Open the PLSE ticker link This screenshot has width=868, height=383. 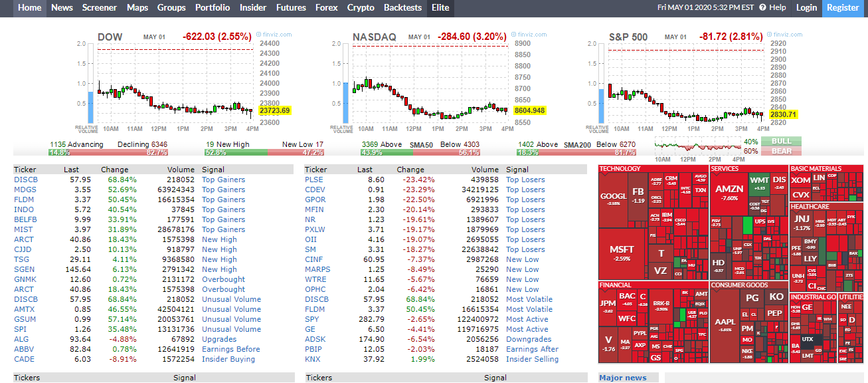pyautogui.click(x=314, y=180)
